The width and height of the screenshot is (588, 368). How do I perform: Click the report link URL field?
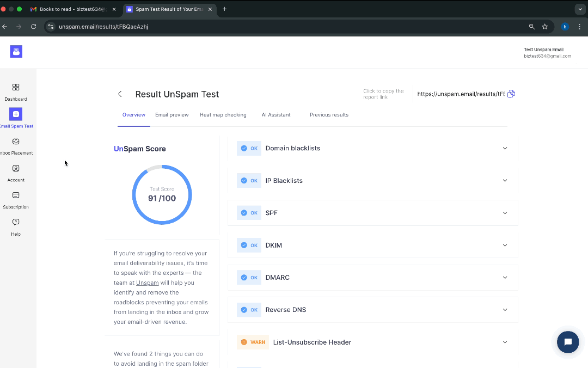pyautogui.click(x=461, y=94)
